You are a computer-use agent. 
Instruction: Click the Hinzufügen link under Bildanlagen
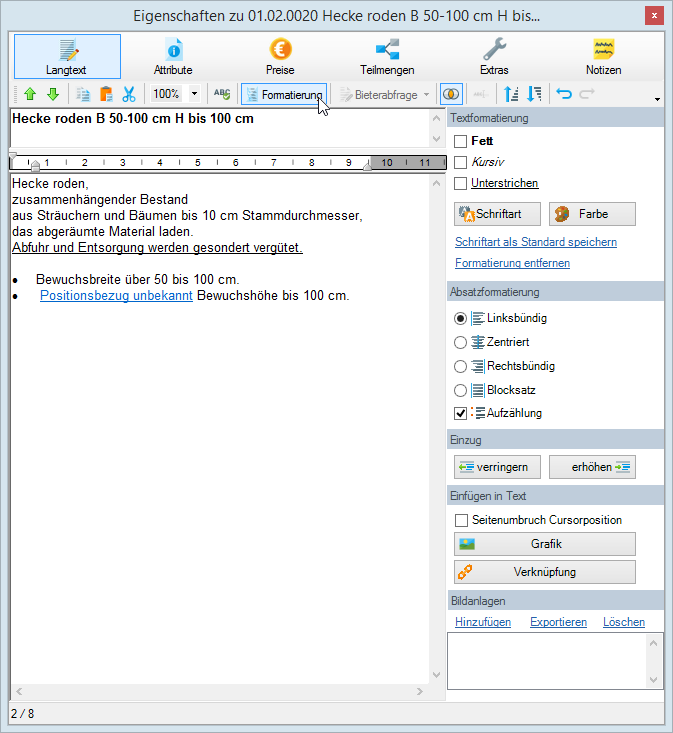point(483,622)
